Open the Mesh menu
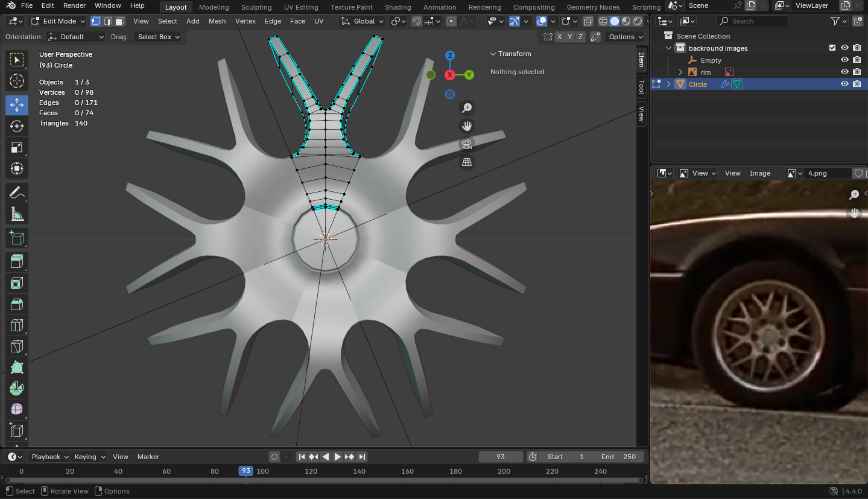This screenshot has width=868, height=499. click(x=217, y=21)
